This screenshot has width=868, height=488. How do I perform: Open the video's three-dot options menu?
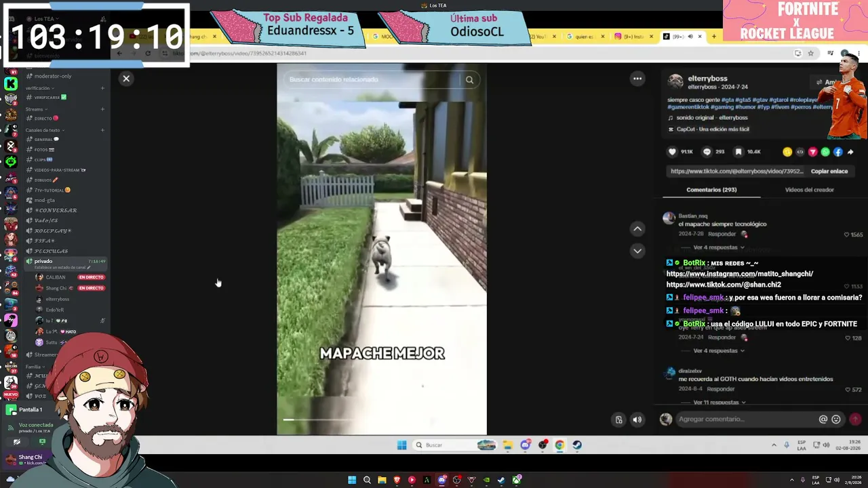[637, 79]
